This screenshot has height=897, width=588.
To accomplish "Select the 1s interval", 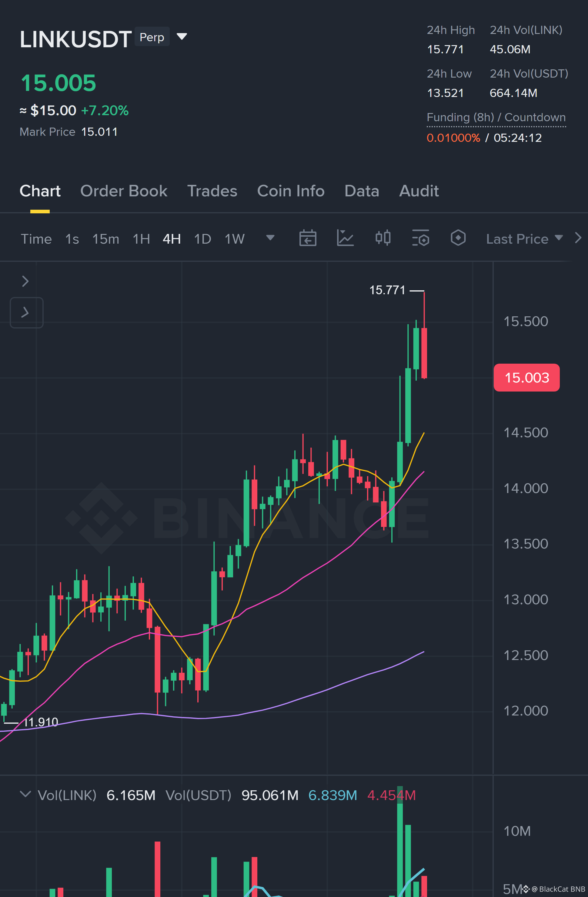I will [x=72, y=239].
